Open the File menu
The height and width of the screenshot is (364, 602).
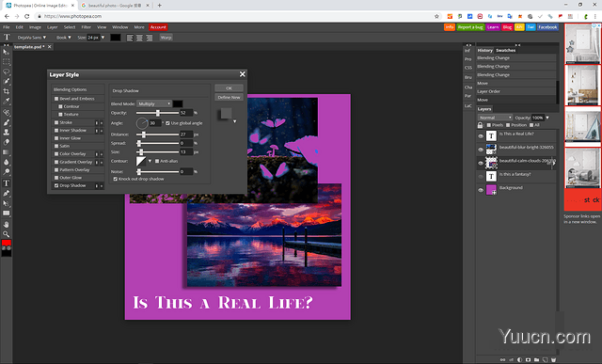pos(7,27)
